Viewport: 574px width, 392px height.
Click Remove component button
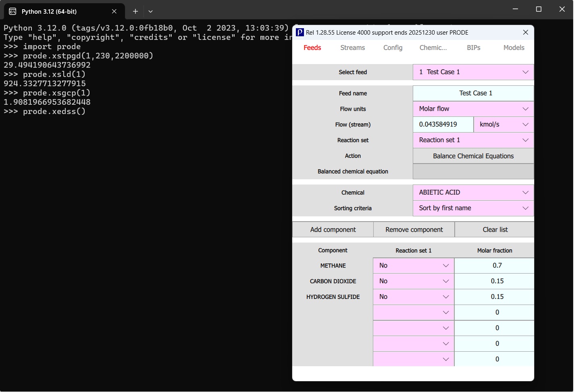pyautogui.click(x=414, y=230)
